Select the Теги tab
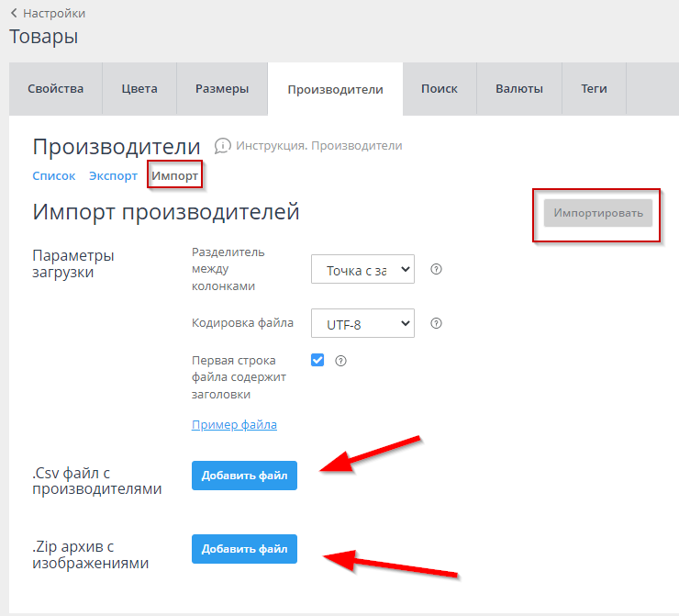Viewport: 679px width, 616px height. pyautogui.click(x=594, y=89)
